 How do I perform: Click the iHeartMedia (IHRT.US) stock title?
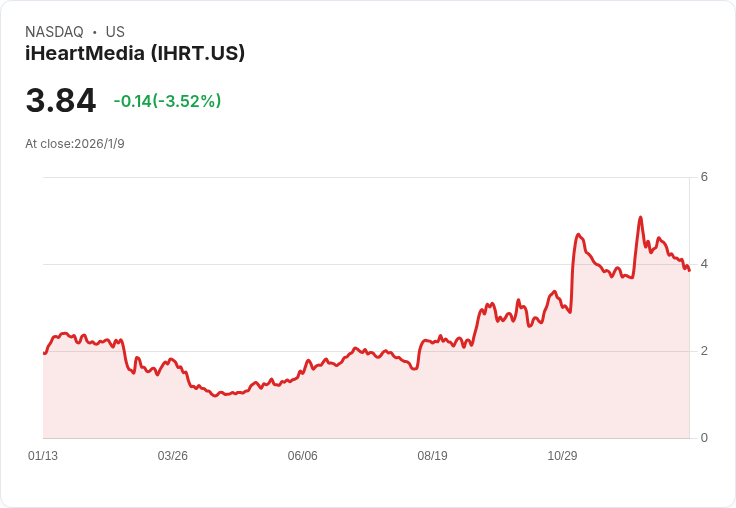coord(135,54)
